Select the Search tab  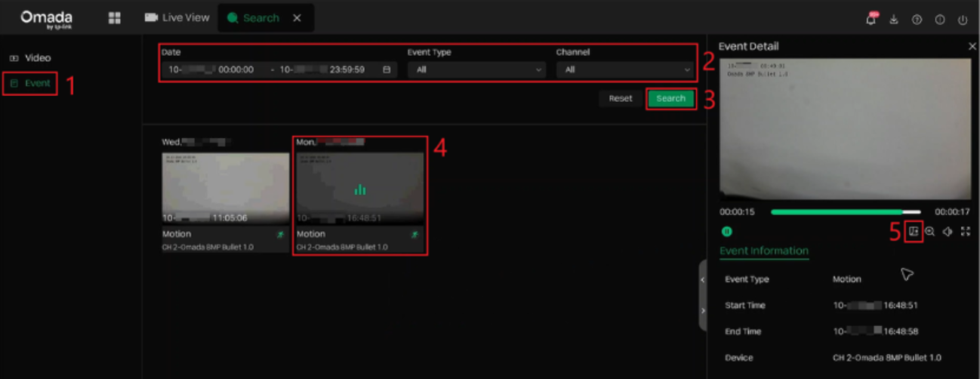point(253,17)
